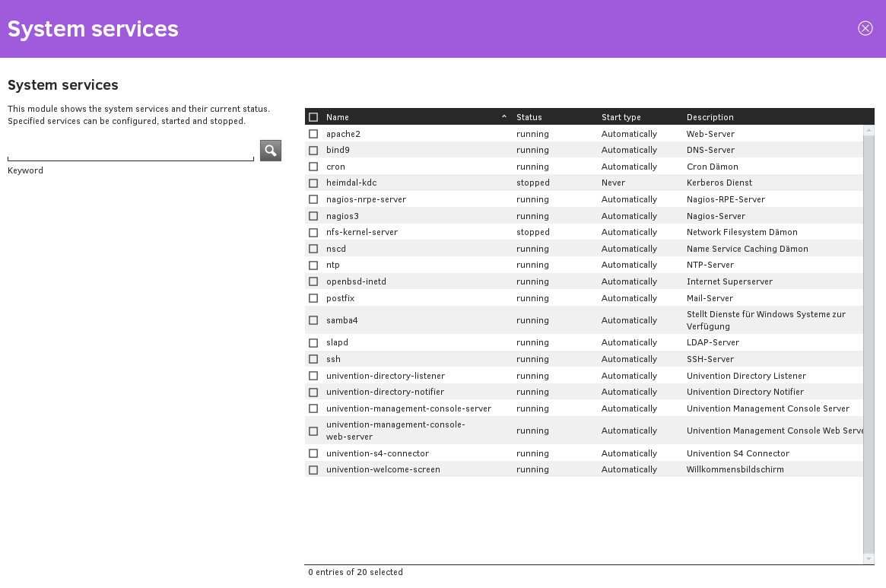Sort by the Description column header
The image size is (886, 588).
click(x=710, y=117)
